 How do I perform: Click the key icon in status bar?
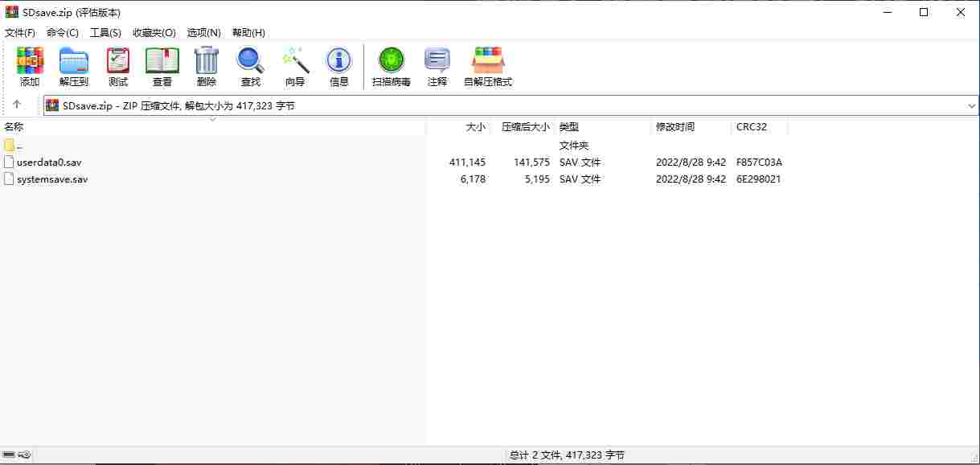[25, 455]
